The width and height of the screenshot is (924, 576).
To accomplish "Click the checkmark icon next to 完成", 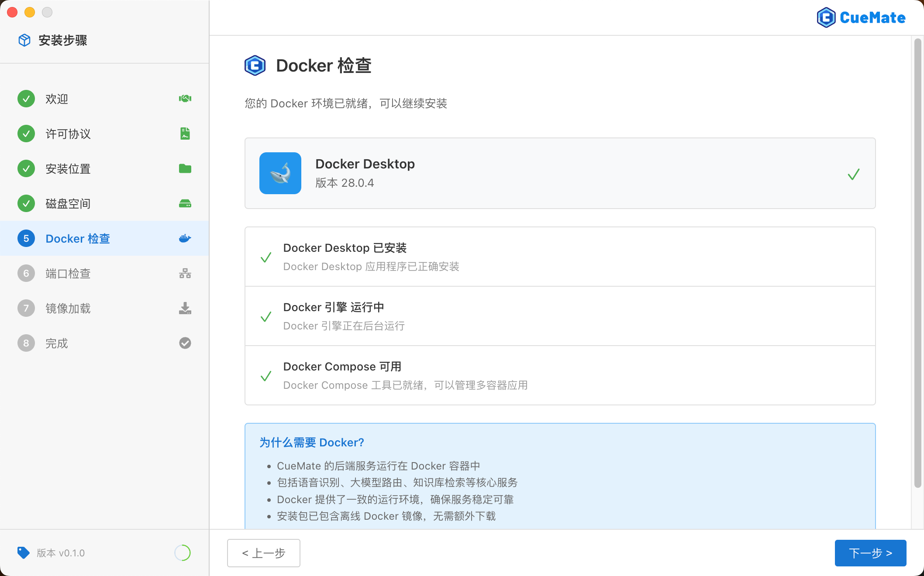I will click(185, 343).
